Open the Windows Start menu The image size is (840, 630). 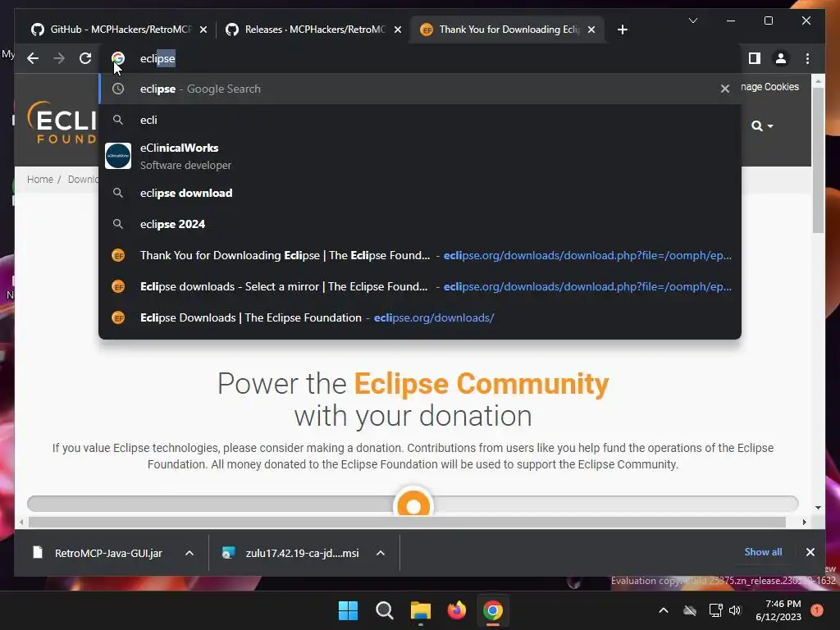pos(348,610)
